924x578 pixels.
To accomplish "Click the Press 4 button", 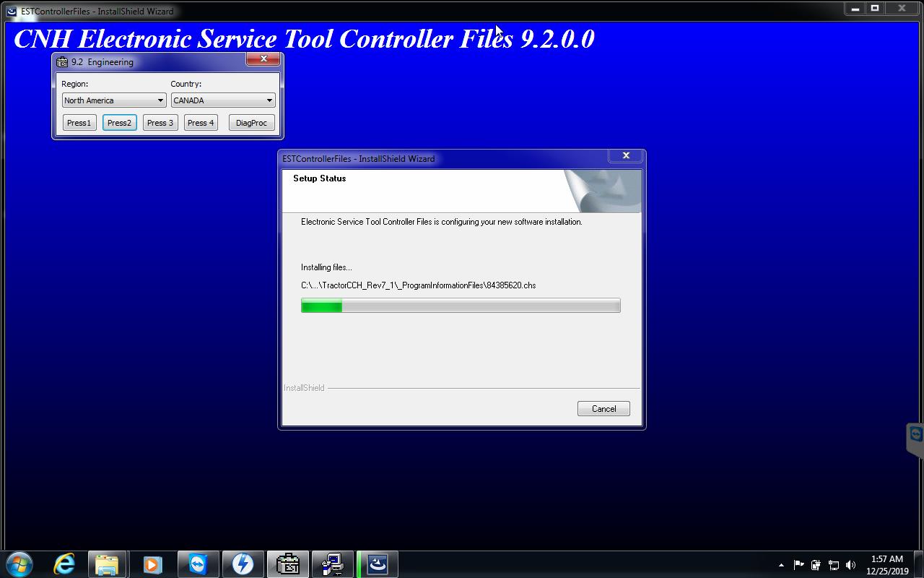I will click(201, 123).
